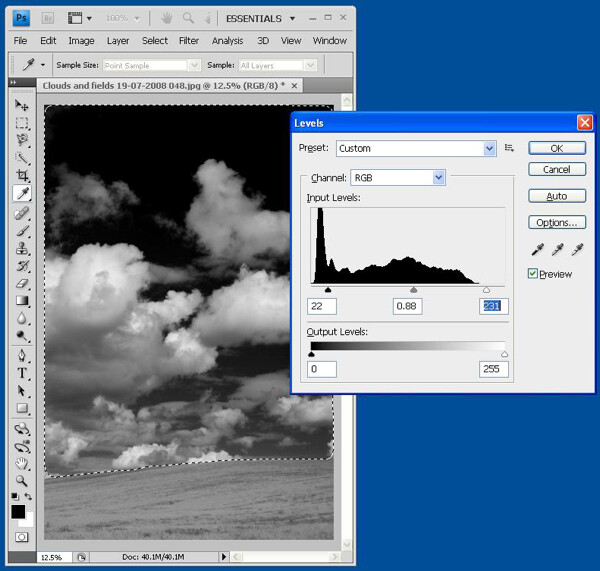Click the midtone gamma input slider
This screenshot has height=571, width=600.
coord(413,290)
